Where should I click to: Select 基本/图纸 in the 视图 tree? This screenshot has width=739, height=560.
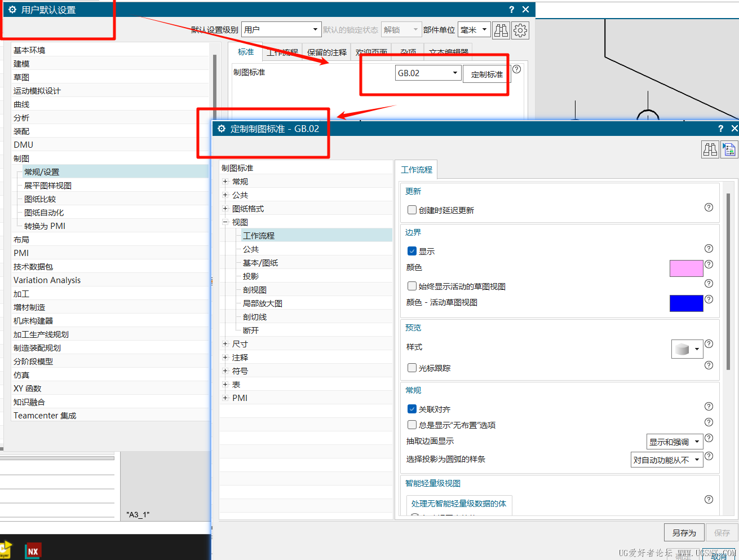(260, 263)
